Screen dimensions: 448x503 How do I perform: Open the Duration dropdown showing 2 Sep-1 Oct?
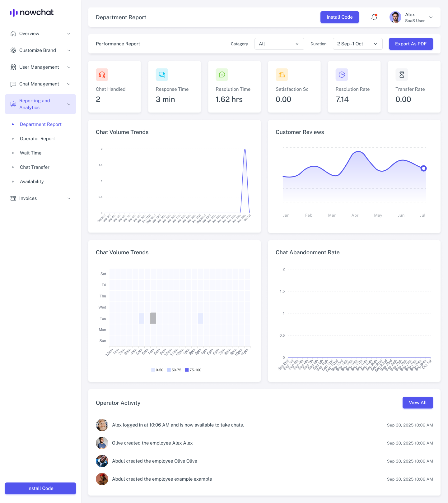pos(357,44)
